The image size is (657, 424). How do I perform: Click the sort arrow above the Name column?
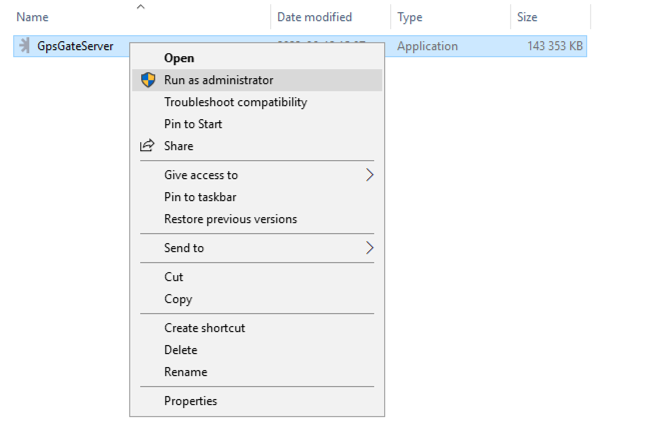point(141,7)
